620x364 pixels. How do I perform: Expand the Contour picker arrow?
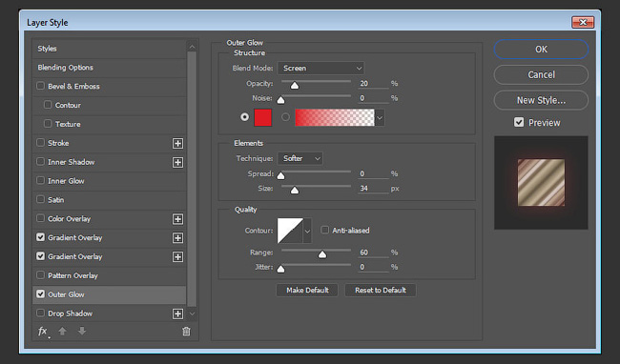(x=307, y=231)
